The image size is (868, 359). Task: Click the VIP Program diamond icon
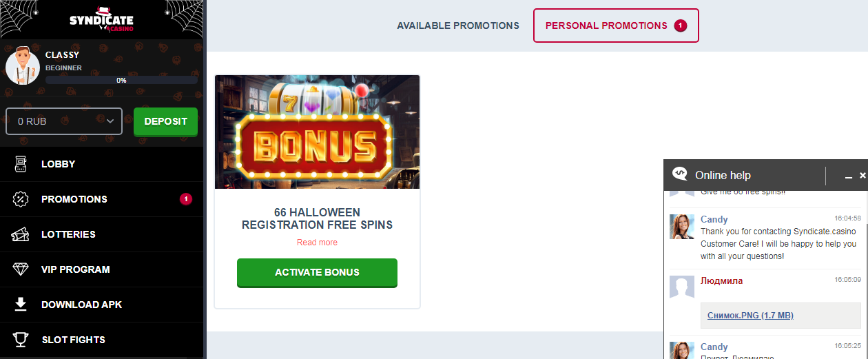coord(21,269)
